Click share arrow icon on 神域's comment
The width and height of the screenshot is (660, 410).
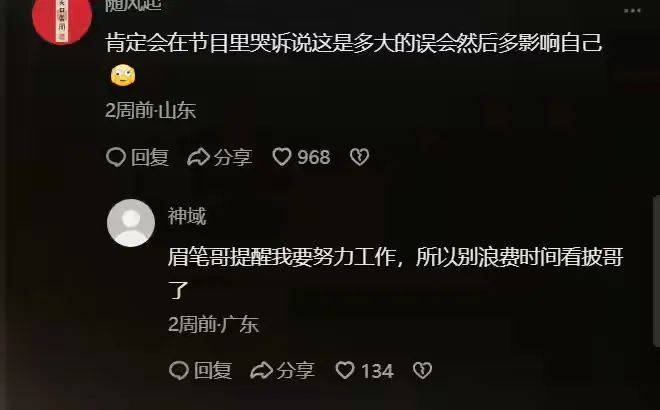[x=261, y=370]
